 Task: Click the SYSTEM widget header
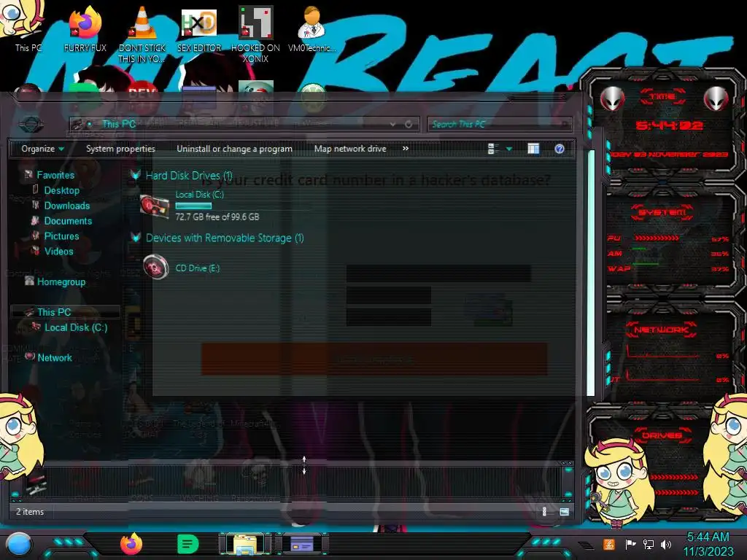click(662, 212)
